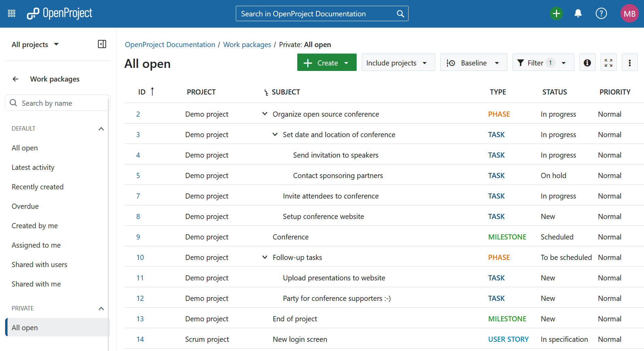The height and width of the screenshot is (351, 644).
Task: Click subject 'Send invitation to speakers'
Action: pyautogui.click(x=336, y=155)
